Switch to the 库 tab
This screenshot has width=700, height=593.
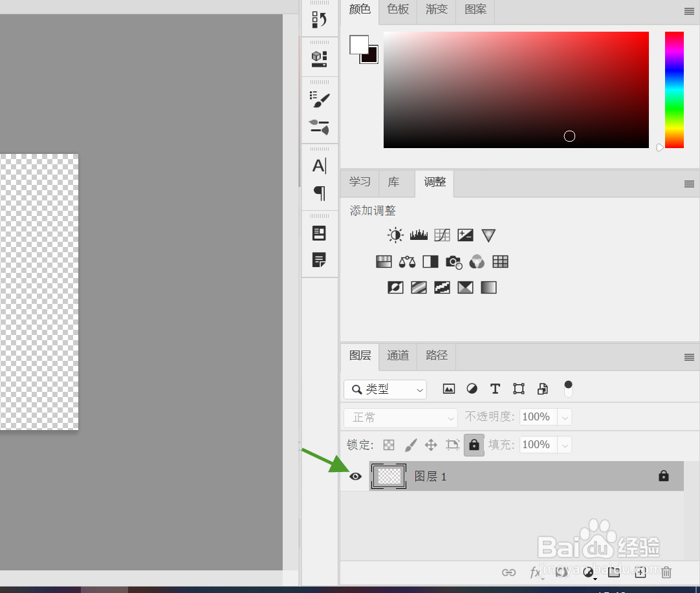tap(393, 182)
